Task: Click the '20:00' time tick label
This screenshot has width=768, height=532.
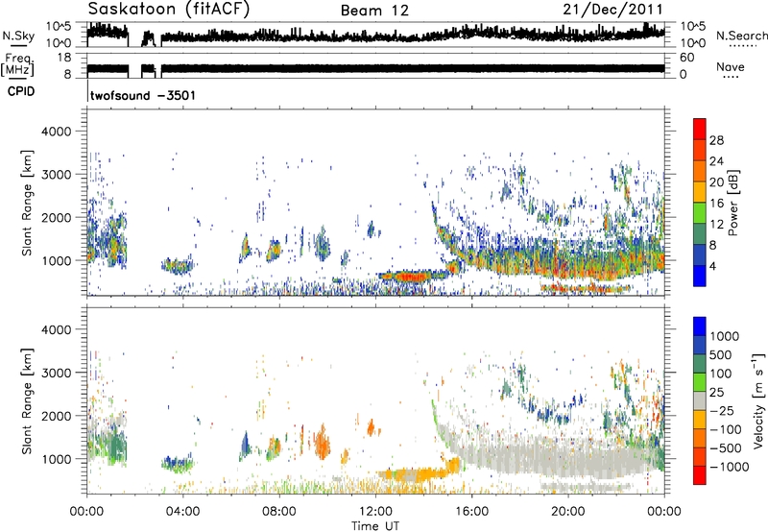Action: tap(567, 512)
